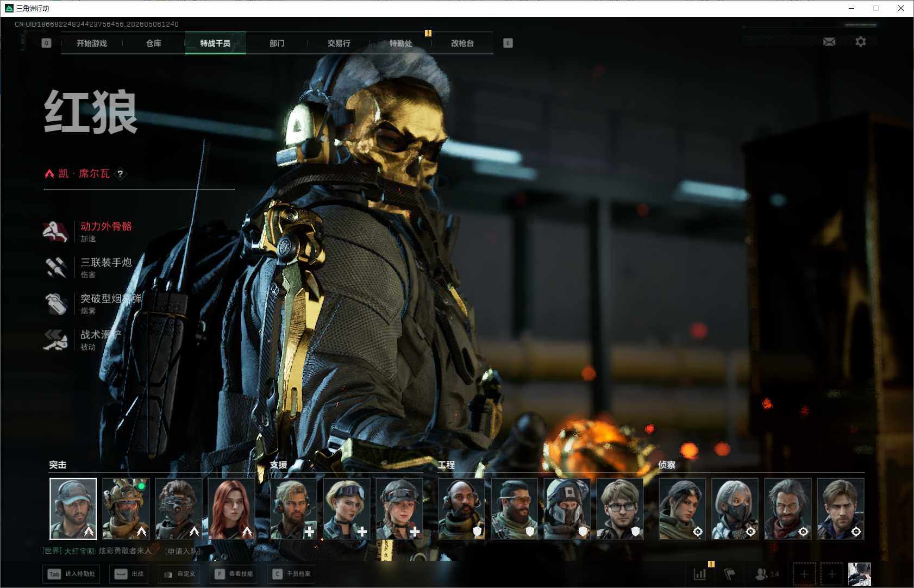The width and height of the screenshot is (914, 588).
Task: Click the left empty teammate plus slot
Action: 805,574
